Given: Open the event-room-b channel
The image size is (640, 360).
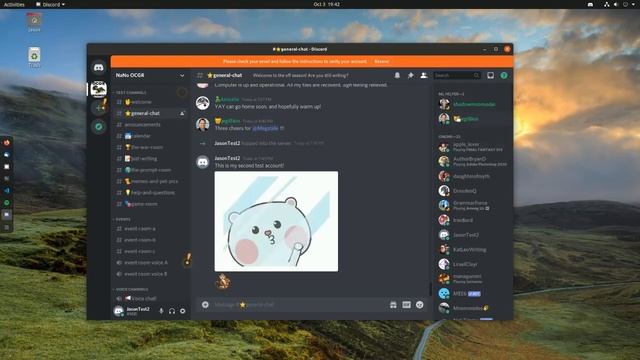Looking at the screenshot, I should click(150, 240).
